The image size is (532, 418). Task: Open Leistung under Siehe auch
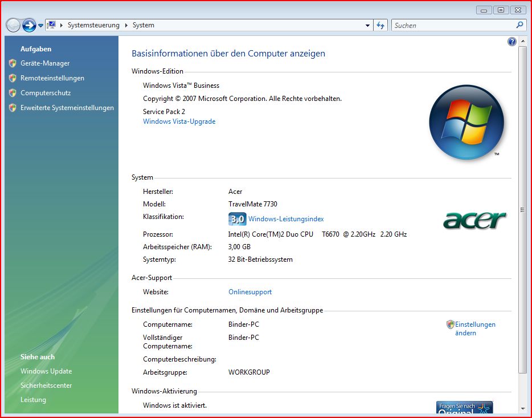tap(33, 400)
